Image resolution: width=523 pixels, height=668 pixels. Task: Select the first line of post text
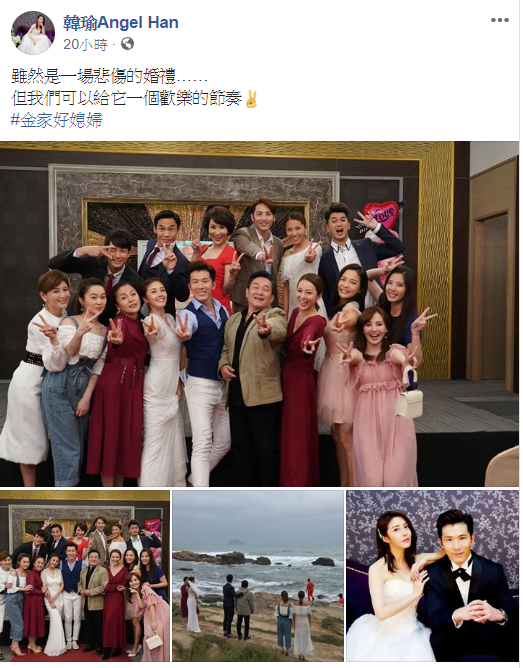109,78
